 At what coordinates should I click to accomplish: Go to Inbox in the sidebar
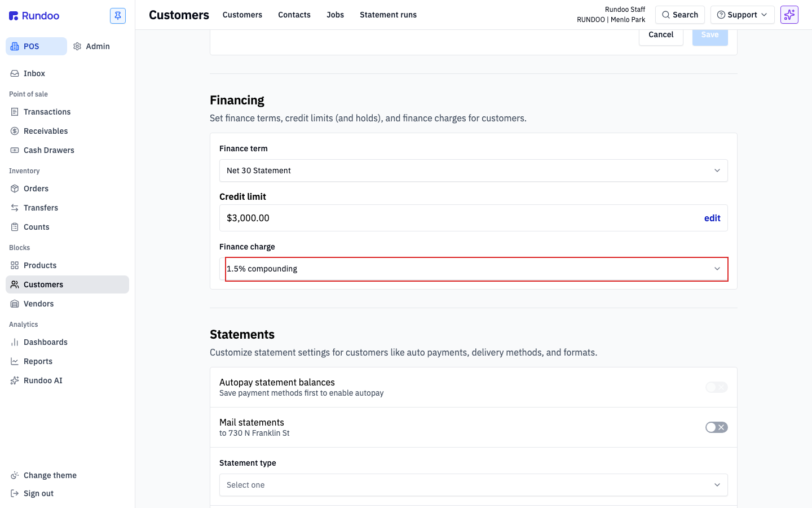click(67, 73)
